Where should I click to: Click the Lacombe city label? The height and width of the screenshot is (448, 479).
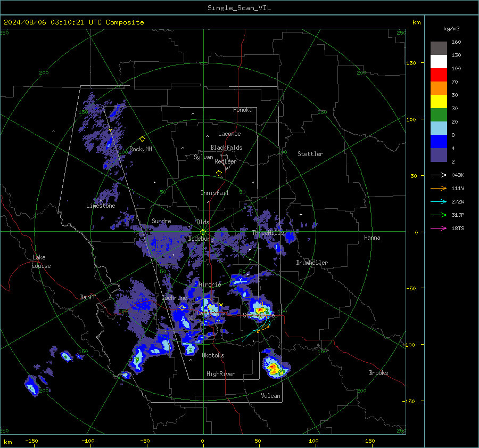point(229,134)
